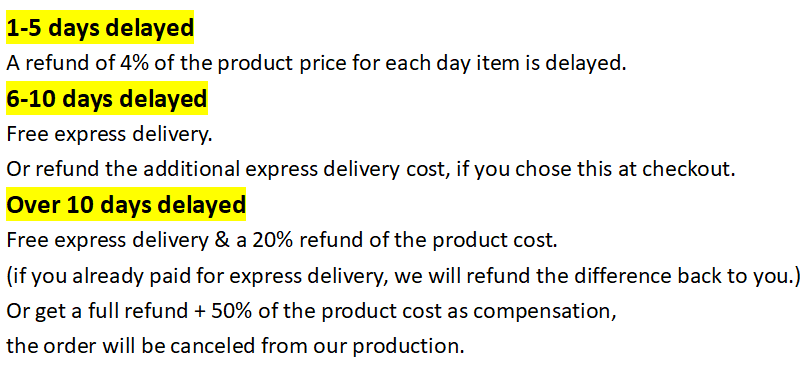Click the '1-5 days delayed' heading

tap(100, 27)
